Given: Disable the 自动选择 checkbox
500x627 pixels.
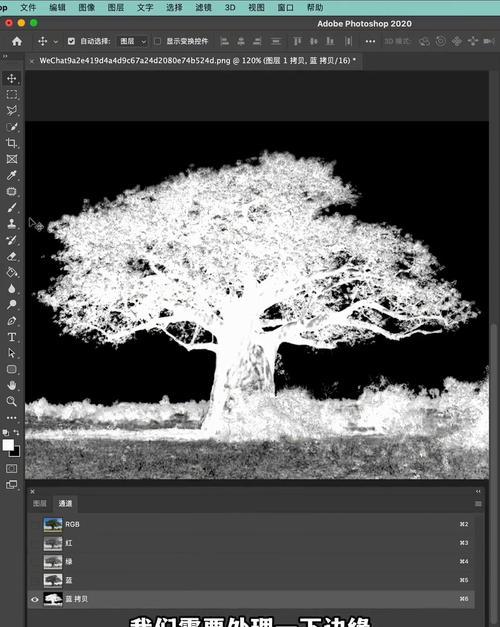Looking at the screenshot, I should (71, 41).
